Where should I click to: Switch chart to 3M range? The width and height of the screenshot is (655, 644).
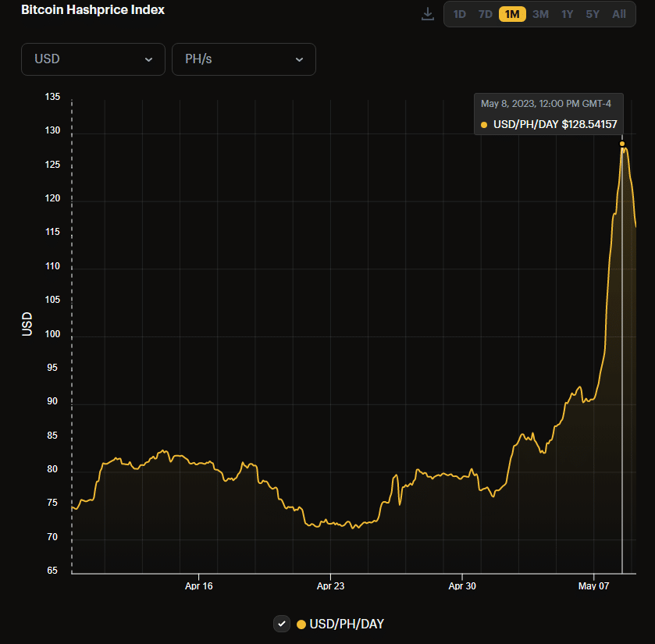pos(540,14)
